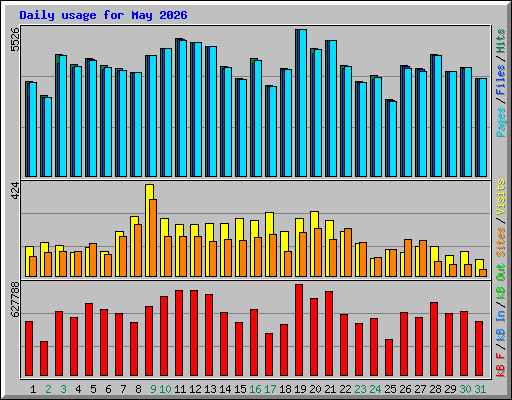This screenshot has height=400, width=512.
Task: Click the Pages legend label
Action: click(500, 122)
